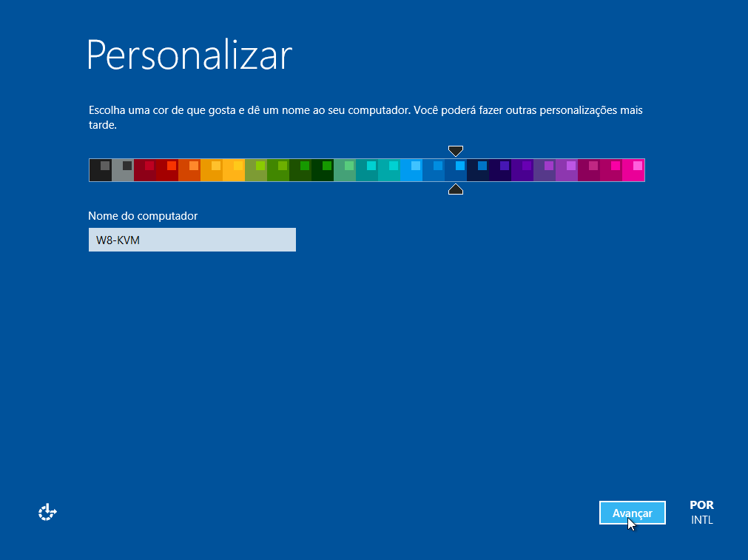Select the dark red swatch beside gray
Viewport: 748px width, 560px height.
(x=144, y=170)
